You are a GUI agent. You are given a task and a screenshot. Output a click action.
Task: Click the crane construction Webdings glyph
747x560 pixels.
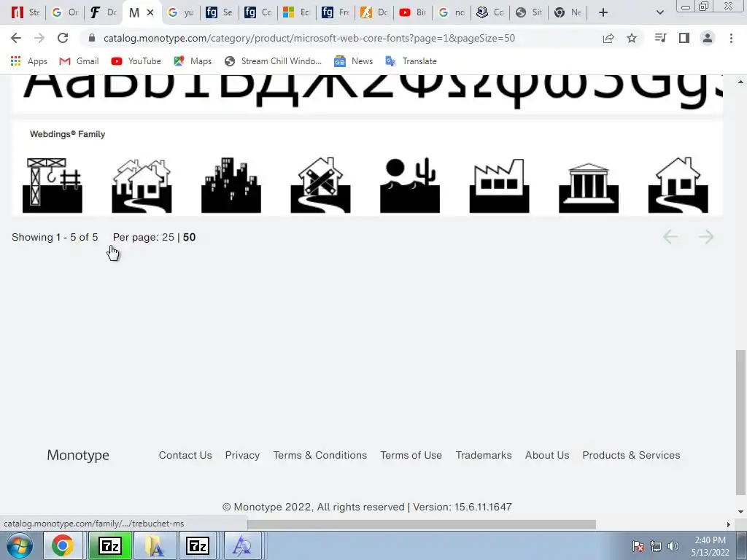53,185
